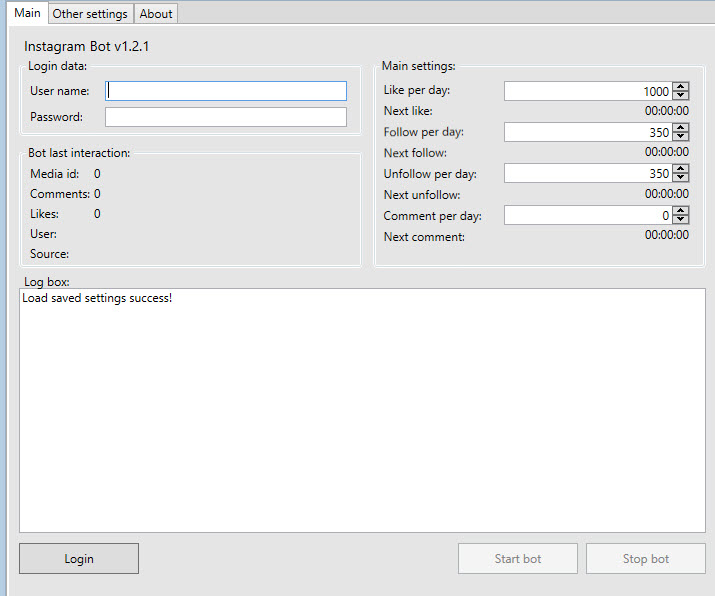This screenshot has height=596, width=715.
Task: Focus the User name input field
Action: [226, 91]
